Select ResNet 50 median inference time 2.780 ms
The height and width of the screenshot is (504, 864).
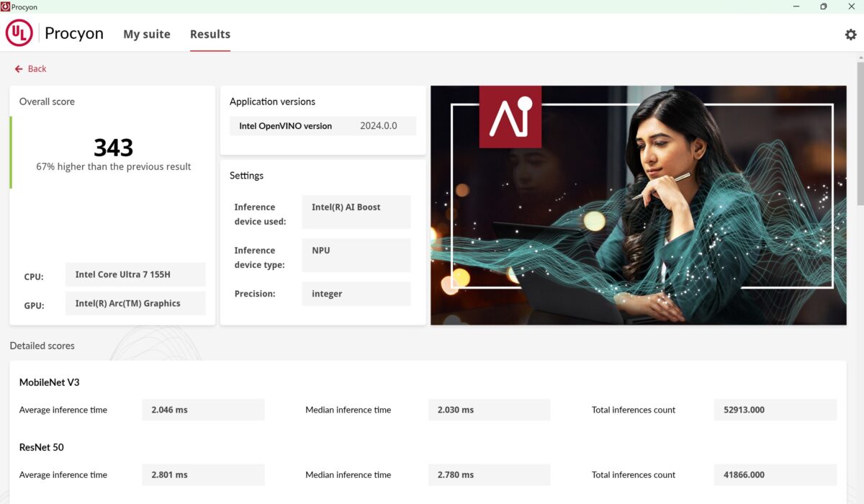tap(489, 474)
